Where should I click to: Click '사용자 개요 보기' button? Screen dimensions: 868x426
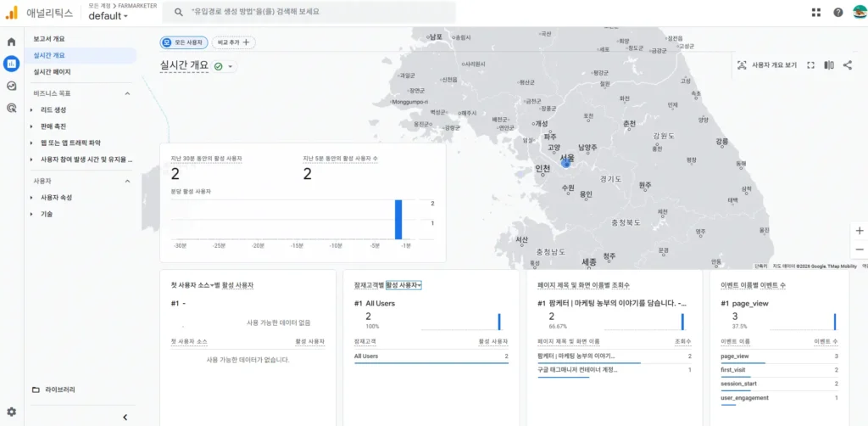[x=767, y=65]
